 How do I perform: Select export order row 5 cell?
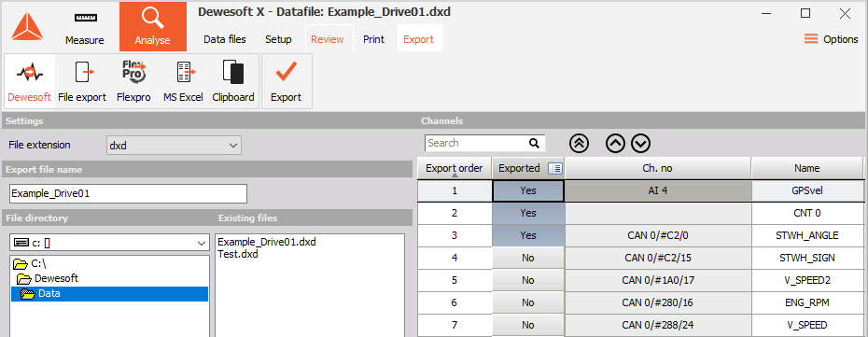(x=455, y=280)
